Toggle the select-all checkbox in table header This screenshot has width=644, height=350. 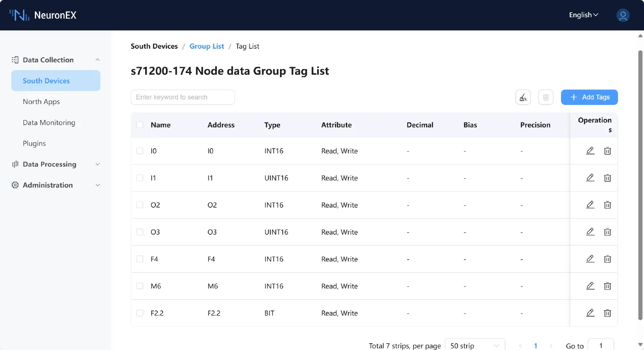pyautogui.click(x=140, y=125)
